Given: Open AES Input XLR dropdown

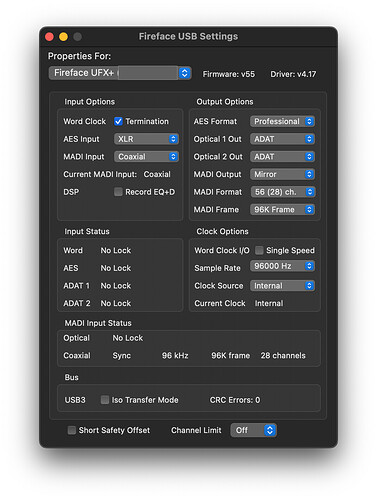Looking at the screenshot, I should coord(146,139).
